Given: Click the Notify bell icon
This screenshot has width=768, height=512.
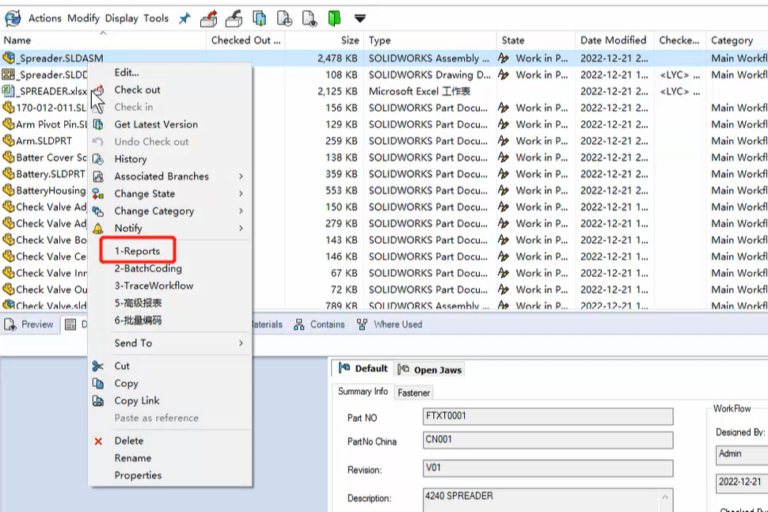Looking at the screenshot, I should (98, 228).
